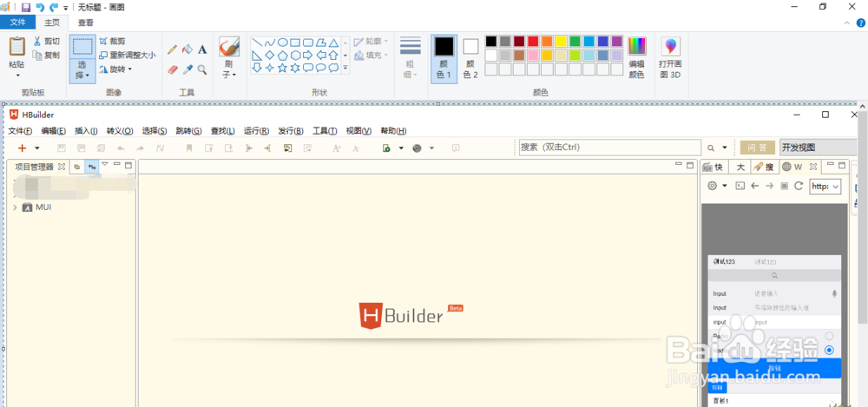868x407 pixels.
Task: Click the console icon in web preview toolbar
Action: tap(740, 186)
